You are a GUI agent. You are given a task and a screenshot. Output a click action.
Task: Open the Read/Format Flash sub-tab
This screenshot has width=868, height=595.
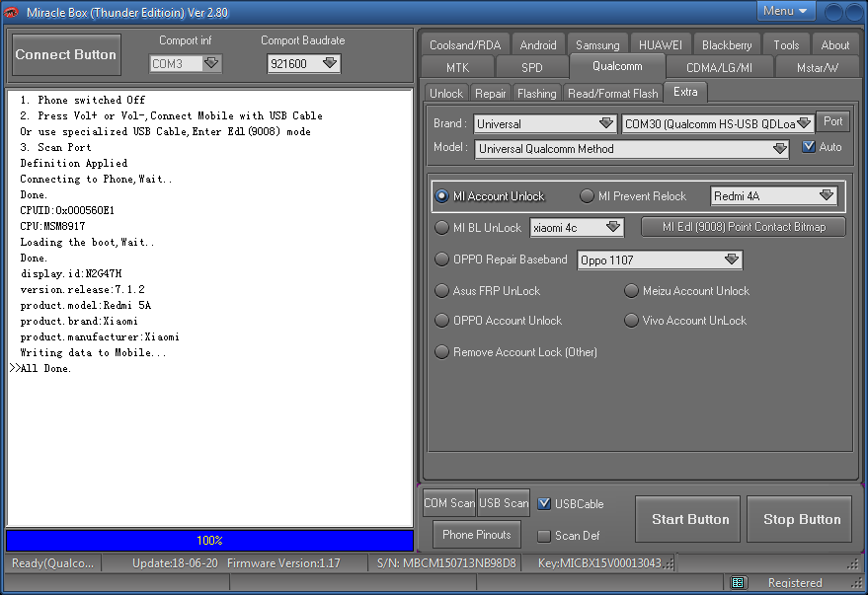click(x=613, y=94)
